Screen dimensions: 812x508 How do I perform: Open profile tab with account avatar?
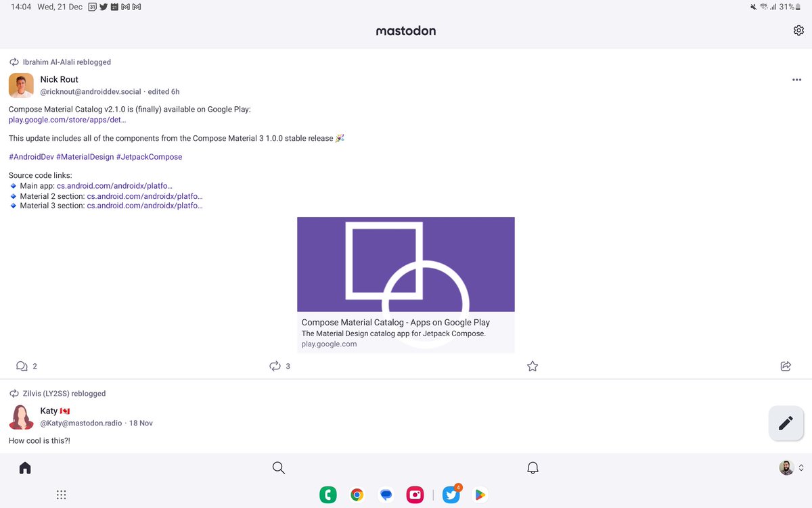click(x=786, y=467)
